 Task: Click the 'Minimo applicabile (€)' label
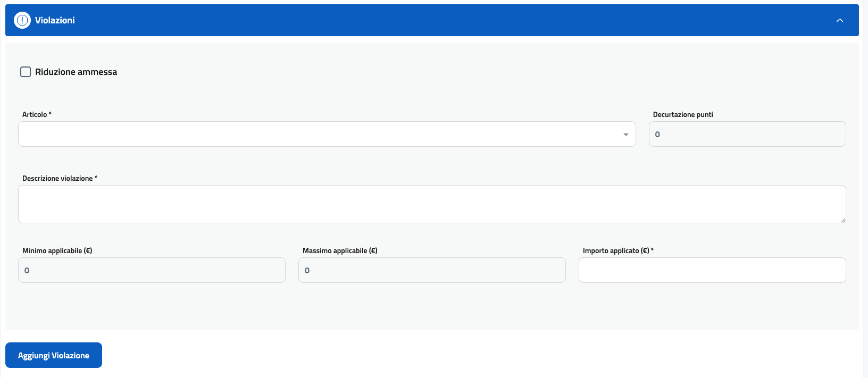point(57,250)
